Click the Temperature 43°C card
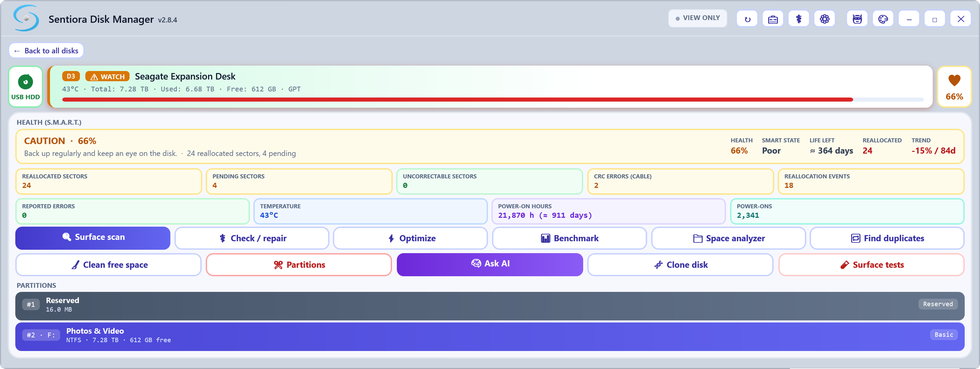Image resolution: width=980 pixels, height=369 pixels. tap(370, 211)
